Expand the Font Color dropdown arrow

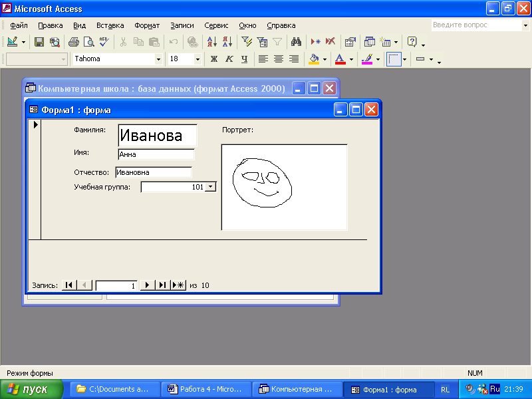coord(351,59)
